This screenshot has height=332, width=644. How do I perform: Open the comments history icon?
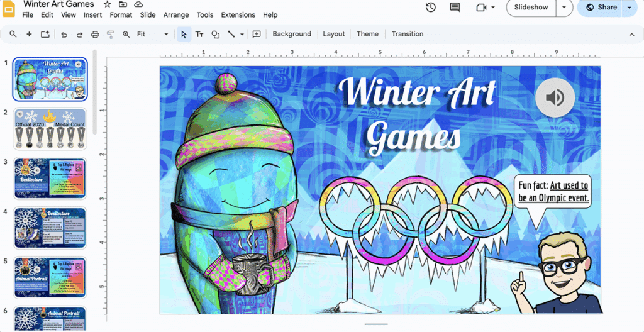(x=455, y=8)
